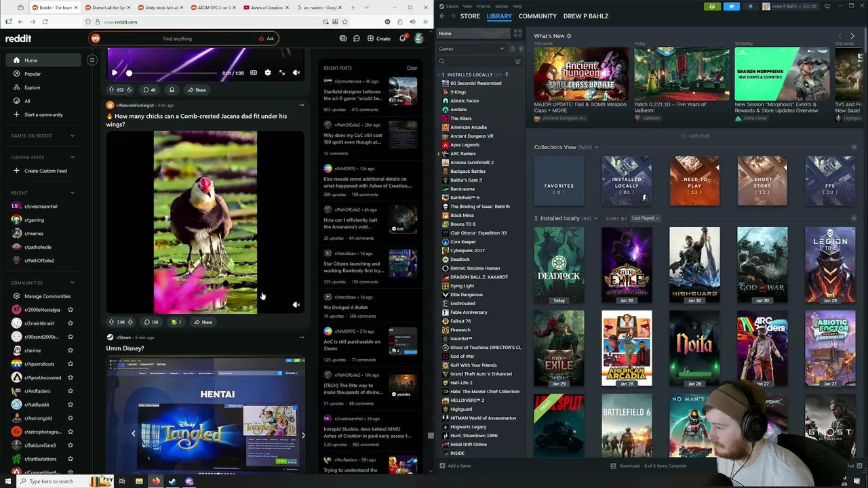This screenshot has height=488, width=868.
Task: Share the Jacana chicks post
Action: [x=203, y=322]
